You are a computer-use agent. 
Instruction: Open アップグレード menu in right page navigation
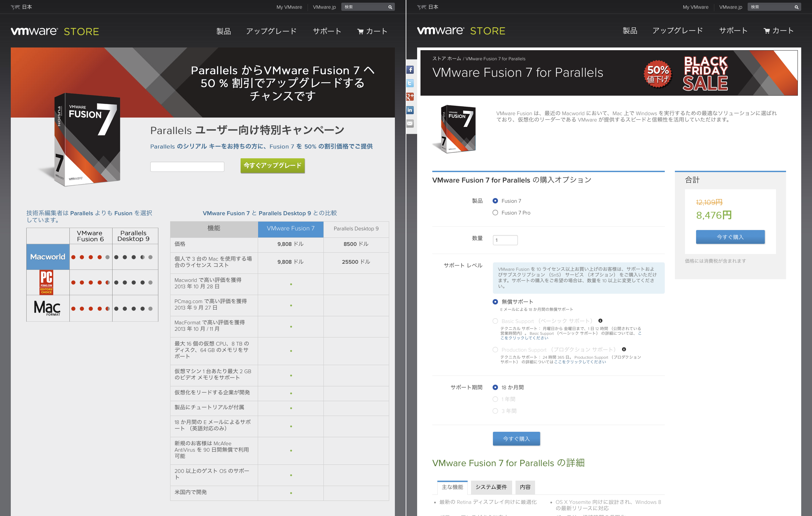[x=678, y=31]
